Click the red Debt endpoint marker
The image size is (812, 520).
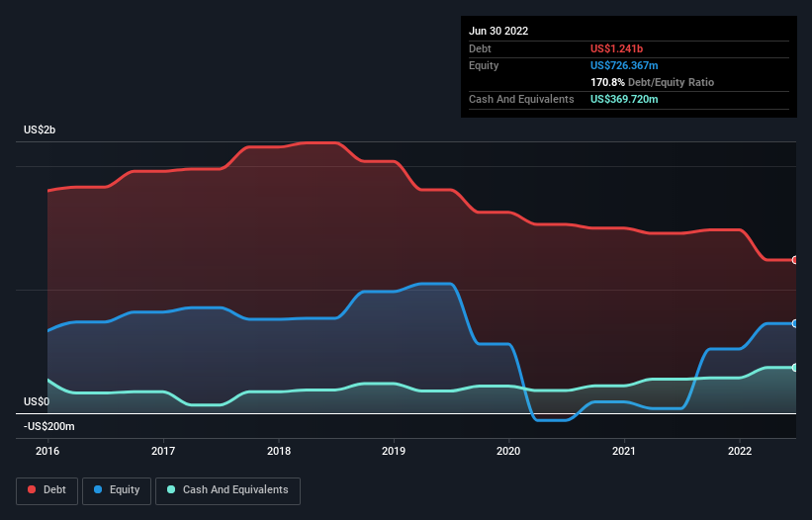point(795,260)
